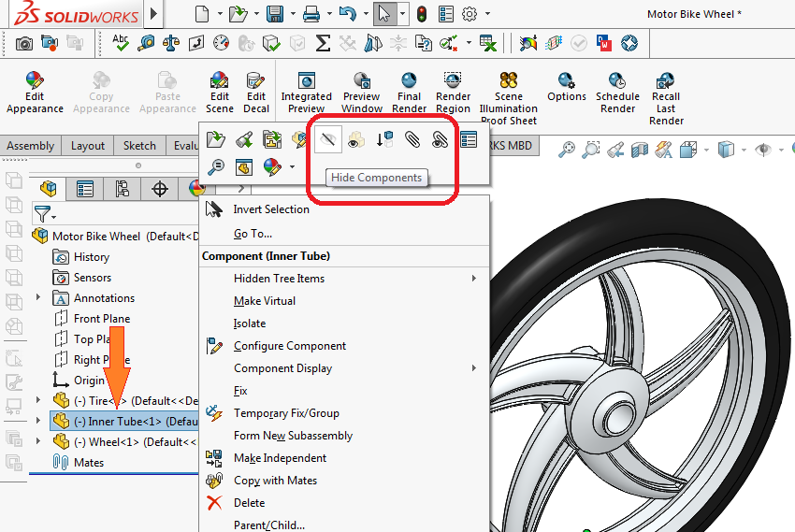Image resolution: width=795 pixels, height=532 pixels.
Task: Choose Temporary Fix/Group
Action: pos(344,413)
